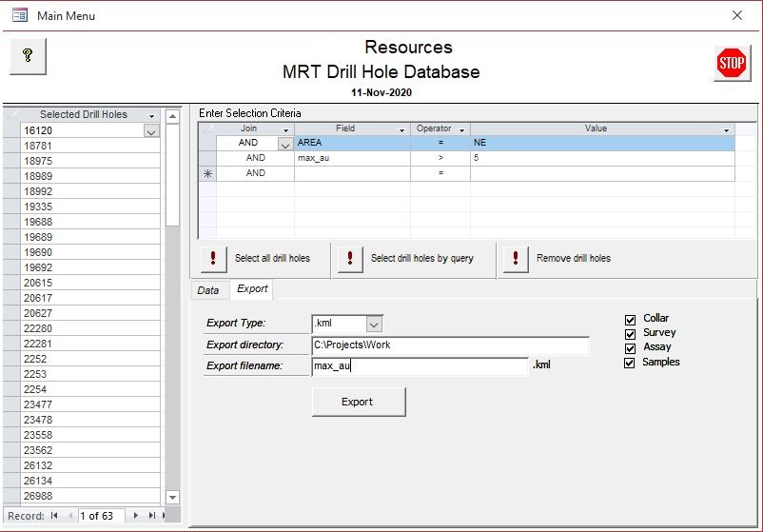Select drill hole 19688
The width and height of the screenshot is (763, 532).
(90, 222)
